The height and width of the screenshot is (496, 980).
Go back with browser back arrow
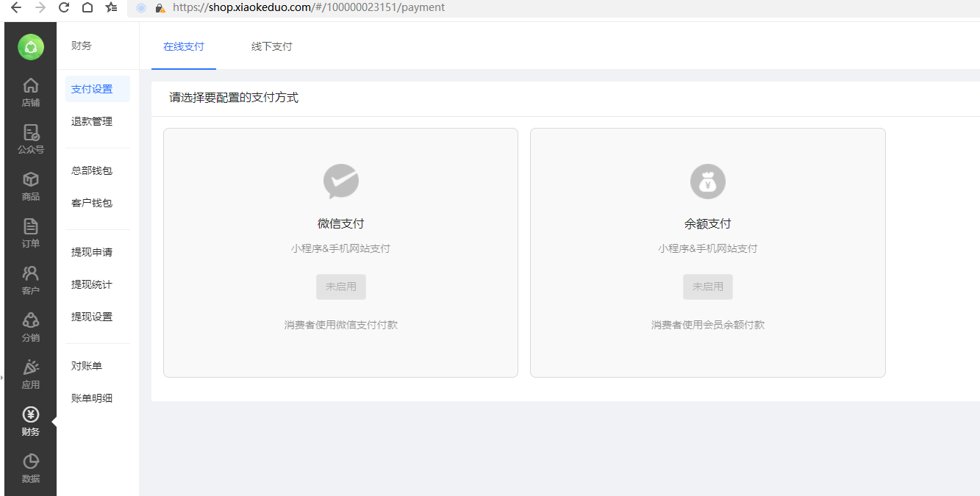[x=16, y=7]
